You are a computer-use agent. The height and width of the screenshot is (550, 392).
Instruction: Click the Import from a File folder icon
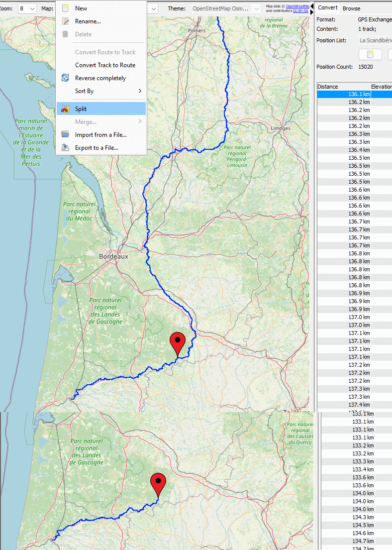[65, 135]
